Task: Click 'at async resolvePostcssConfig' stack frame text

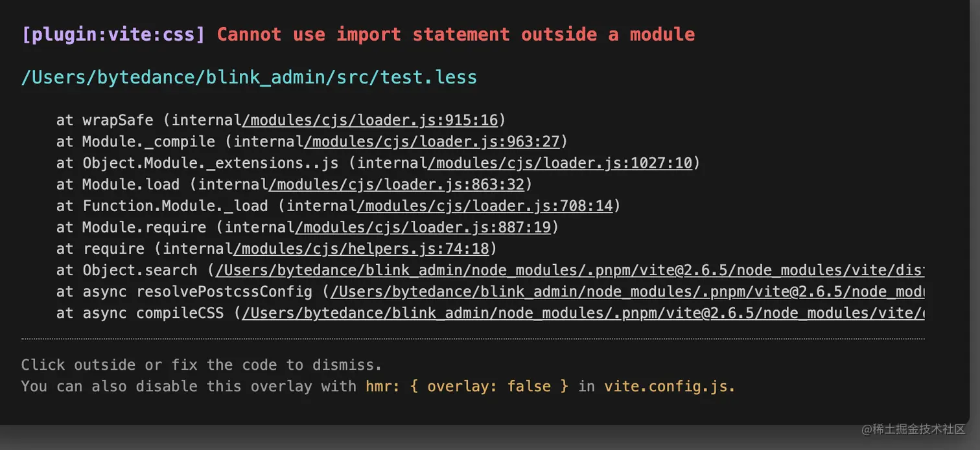Action: point(184,291)
